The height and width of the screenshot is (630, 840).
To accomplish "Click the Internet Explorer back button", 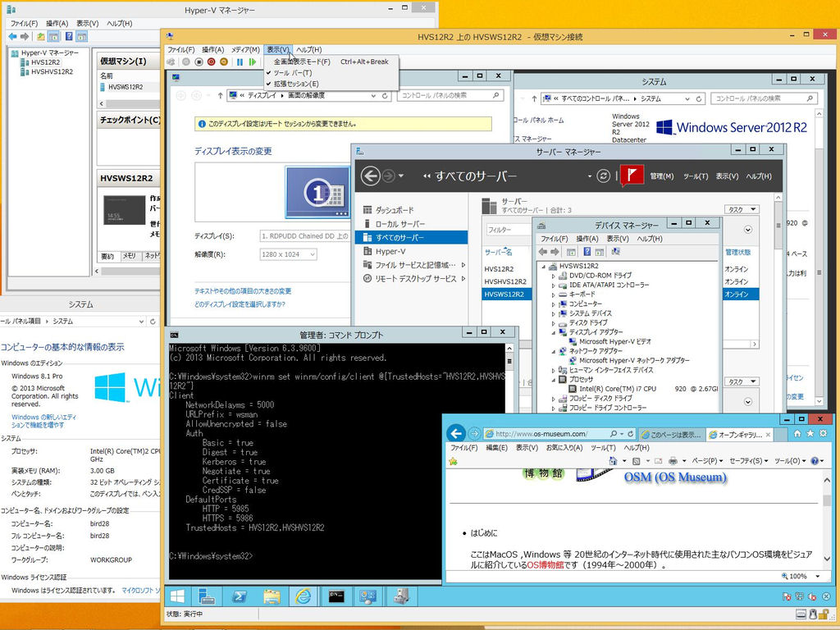I will 456,433.
